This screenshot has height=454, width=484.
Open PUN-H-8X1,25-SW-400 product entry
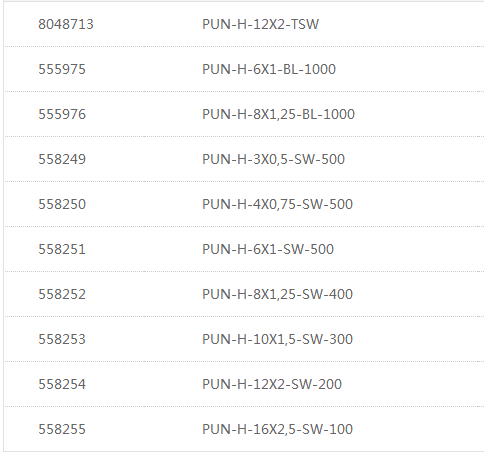click(x=277, y=294)
